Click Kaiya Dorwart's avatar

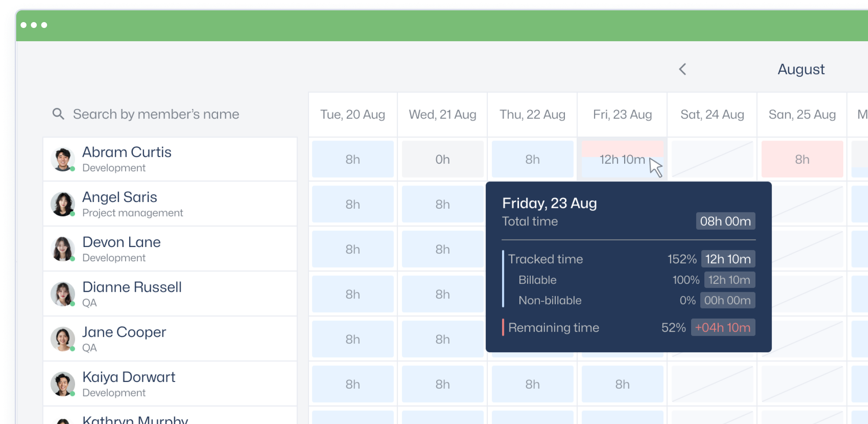(63, 384)
